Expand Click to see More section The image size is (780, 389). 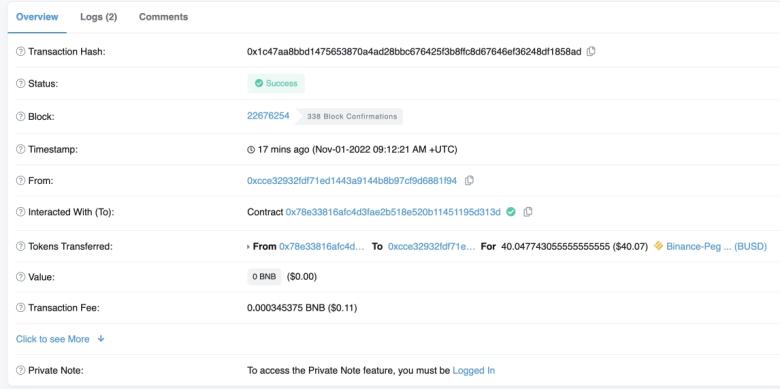coord(60,339)
